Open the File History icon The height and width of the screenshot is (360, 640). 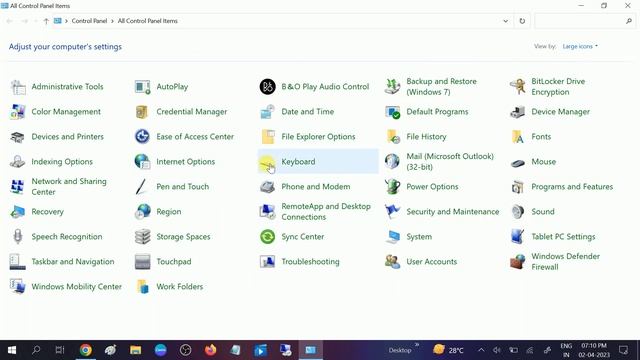[x=392, y=137]
